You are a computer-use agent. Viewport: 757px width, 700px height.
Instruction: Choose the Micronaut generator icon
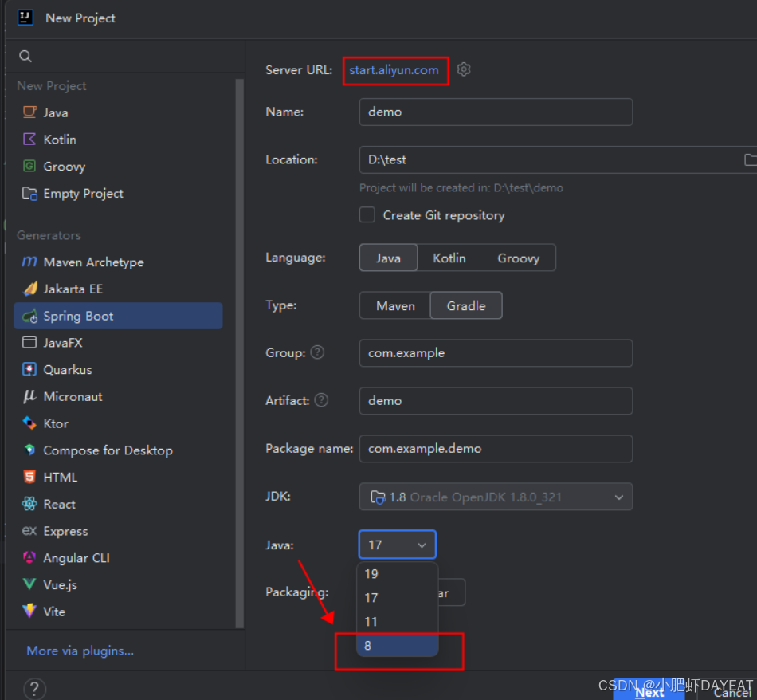29,396
